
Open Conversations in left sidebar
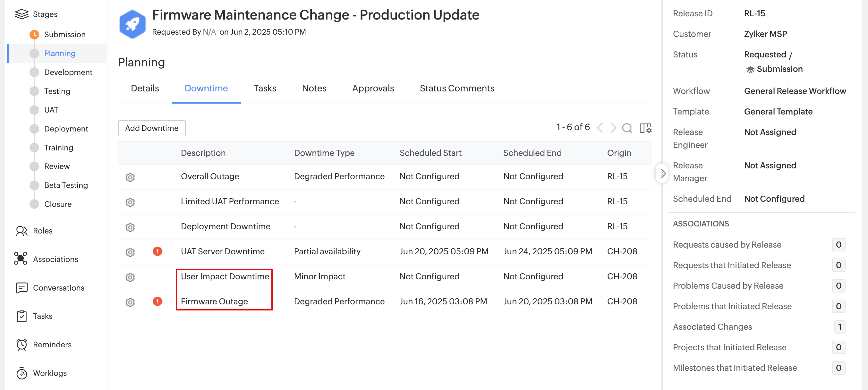click(58, 288)
